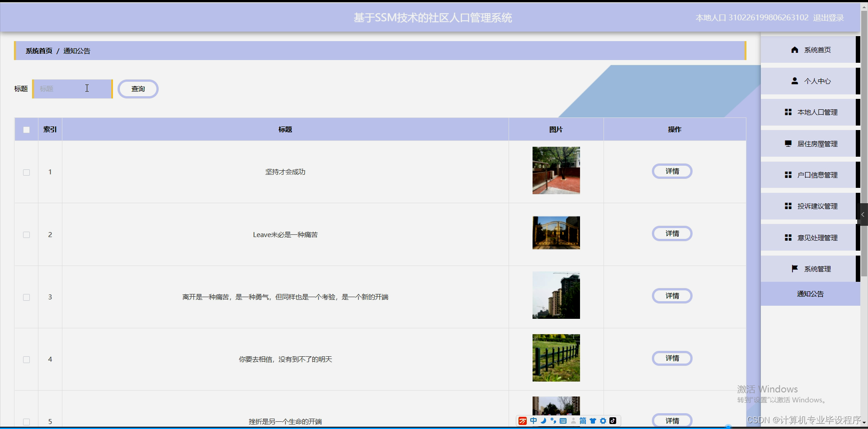This screenshot has height=429, width=868.
Task: Click the gate photo thumbnail for row 2
Action: pyautogui.click(x=556, y=233)
